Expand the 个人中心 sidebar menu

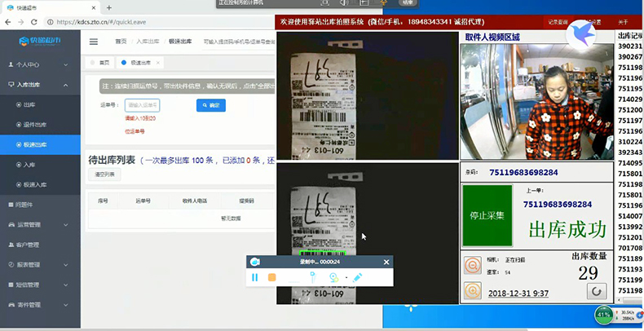40,65
